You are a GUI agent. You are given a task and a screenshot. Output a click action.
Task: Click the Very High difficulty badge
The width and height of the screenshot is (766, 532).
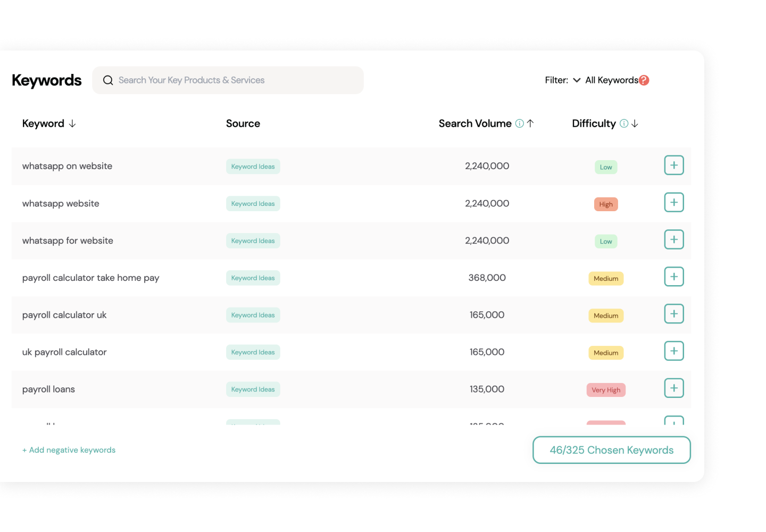[606, 389]
